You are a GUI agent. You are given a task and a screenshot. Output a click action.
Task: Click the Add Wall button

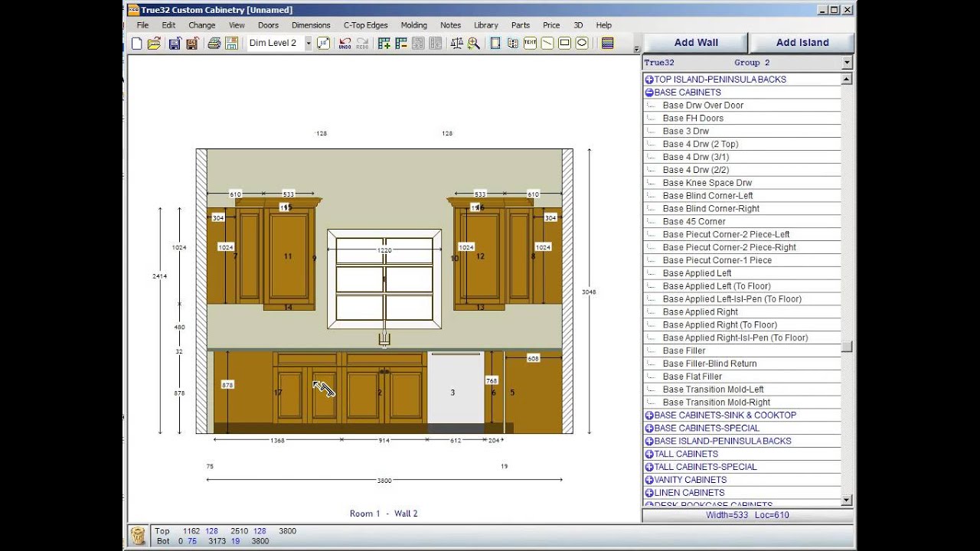(x=695, y=43)
